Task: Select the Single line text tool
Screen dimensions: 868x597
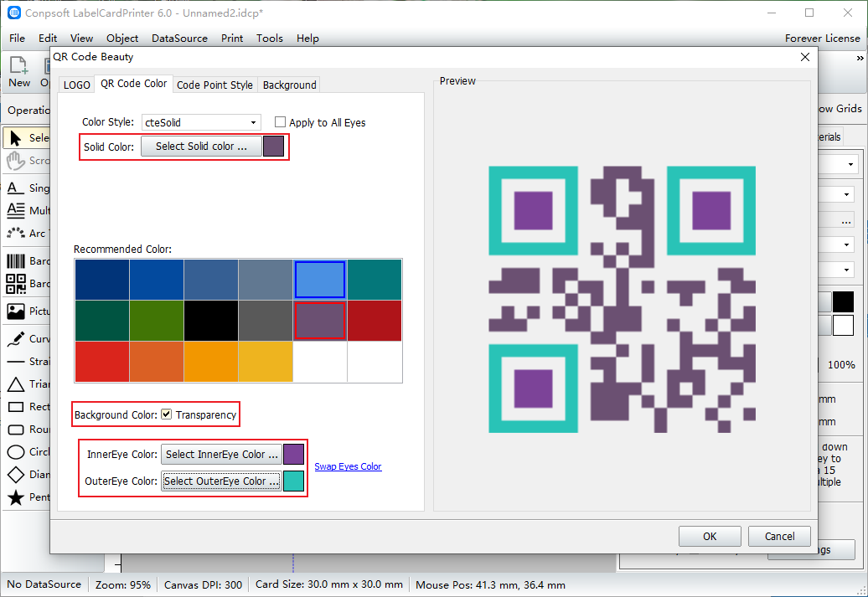Action: [27, 188]
